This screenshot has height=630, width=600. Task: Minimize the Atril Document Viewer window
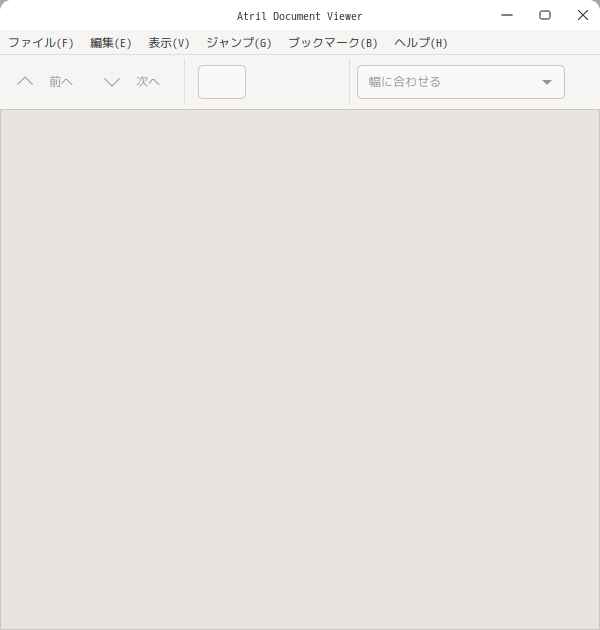click(507, 15)
